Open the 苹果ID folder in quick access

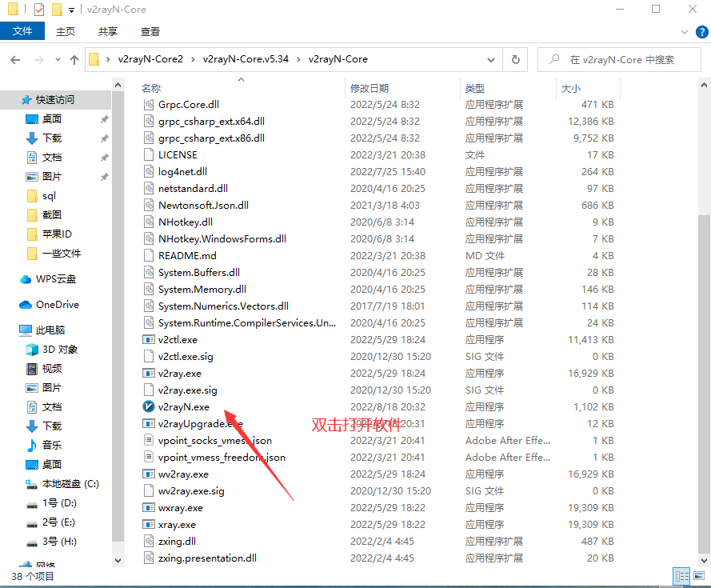coord(50,234)
